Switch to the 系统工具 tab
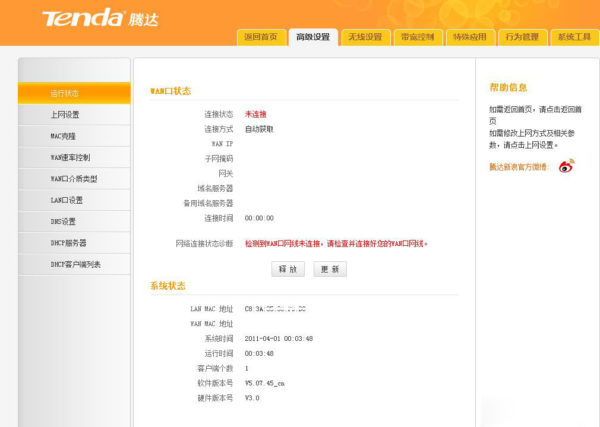Viewport: 600px width, 427px height. [573, 37]
